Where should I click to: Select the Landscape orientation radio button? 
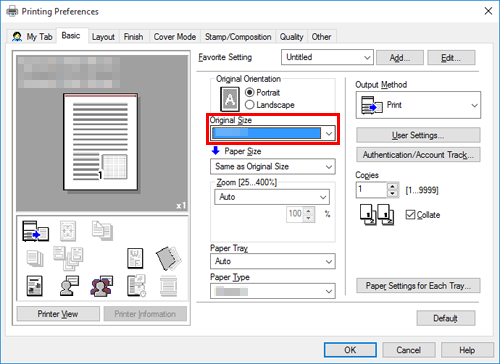pos(250,105)
